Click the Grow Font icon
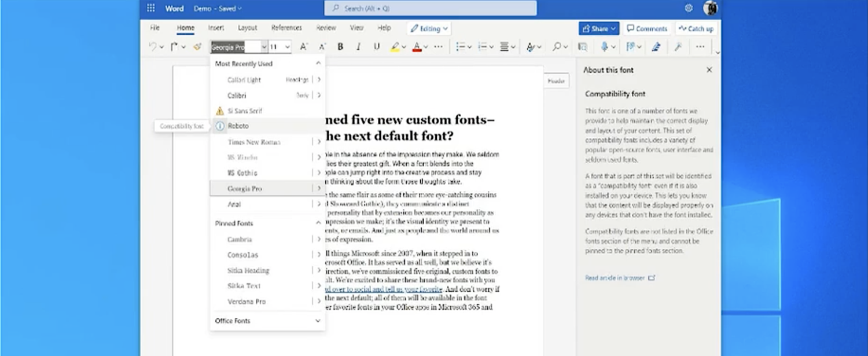The image size is (868, 356). [x=304, y=47]
